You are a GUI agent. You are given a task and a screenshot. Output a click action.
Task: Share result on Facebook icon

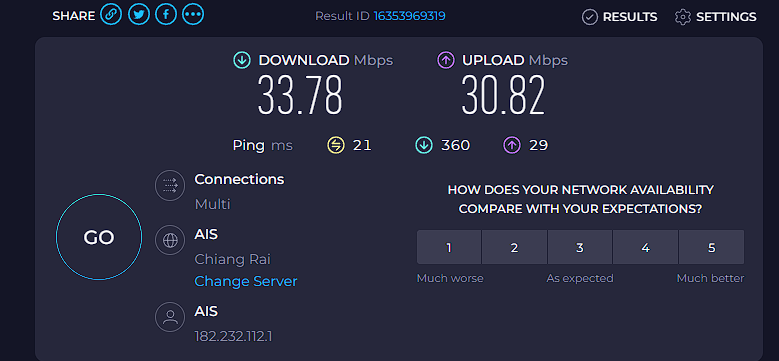pyautogui.click(x=166, y=15)
